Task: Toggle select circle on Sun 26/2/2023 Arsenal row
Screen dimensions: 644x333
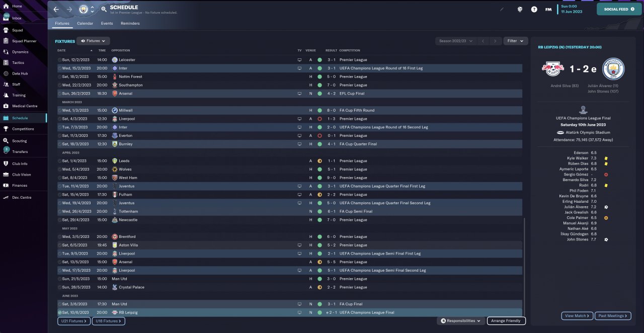Action: click(x=60, y=94)
